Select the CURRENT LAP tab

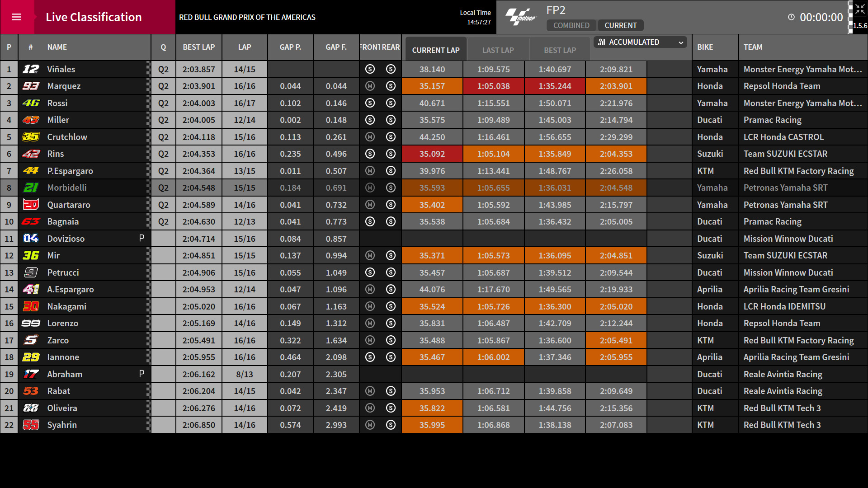[436, 50]
